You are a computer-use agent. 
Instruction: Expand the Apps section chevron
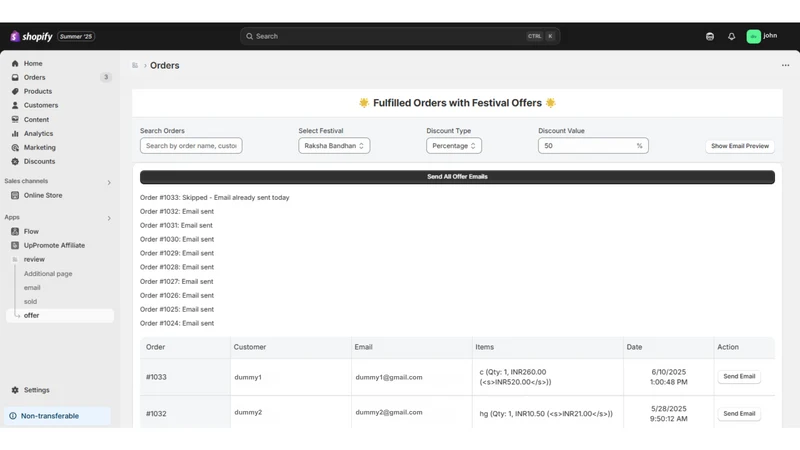point(109,218)
